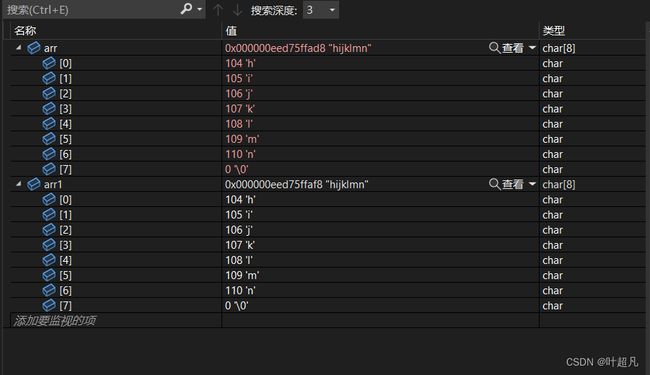Image resolution: width=650 pixels, height=375 pixels.
Task: Click the search magnifier icon in search box
Action: click(187, 9)
